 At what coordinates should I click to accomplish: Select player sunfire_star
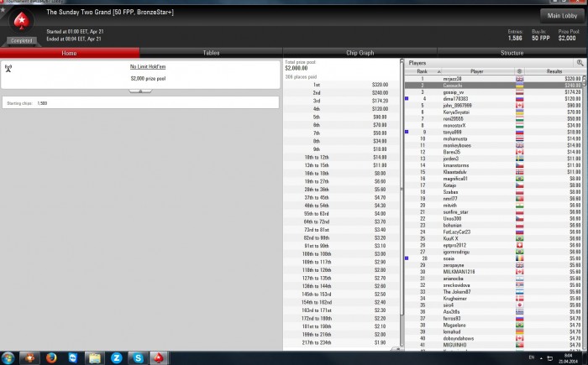[x=455, y=212]
